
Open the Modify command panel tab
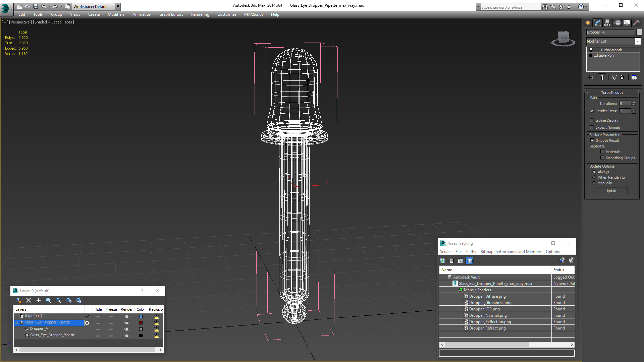pos(598,23)
